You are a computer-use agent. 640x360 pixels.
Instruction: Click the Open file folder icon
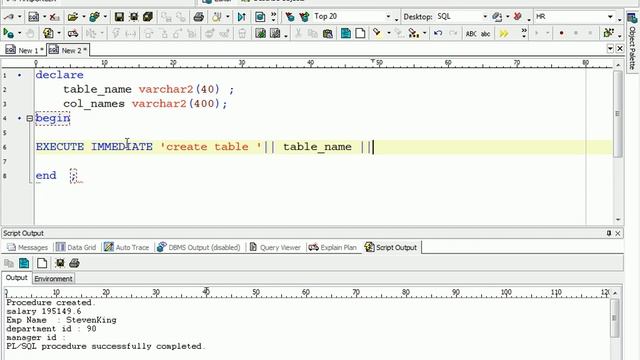(73, 17)
